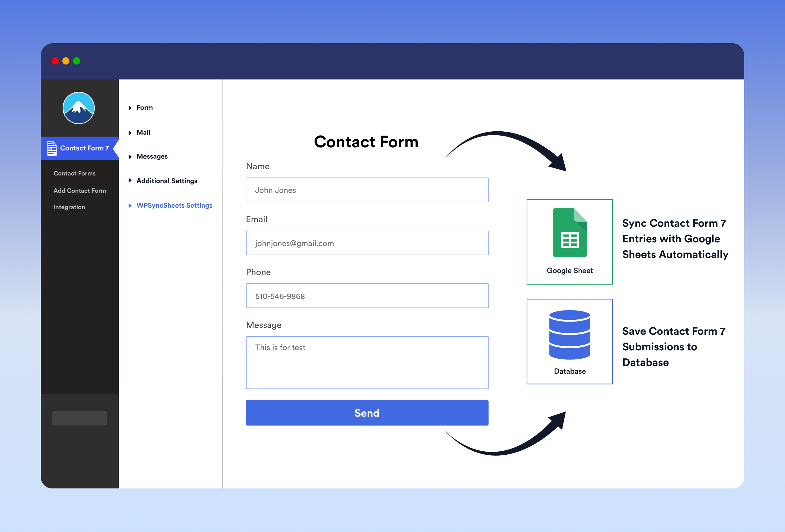
Task: Focus the Email input field
Action: pyautogui.click(x=367, y=243)
